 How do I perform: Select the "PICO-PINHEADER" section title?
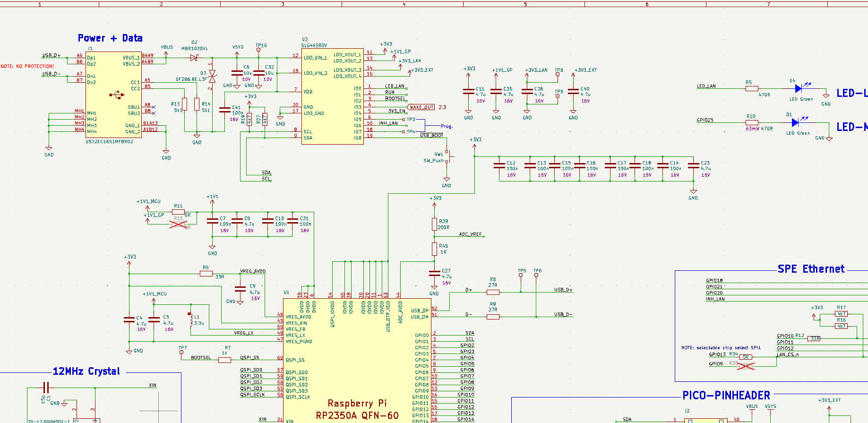click(726, 396)
